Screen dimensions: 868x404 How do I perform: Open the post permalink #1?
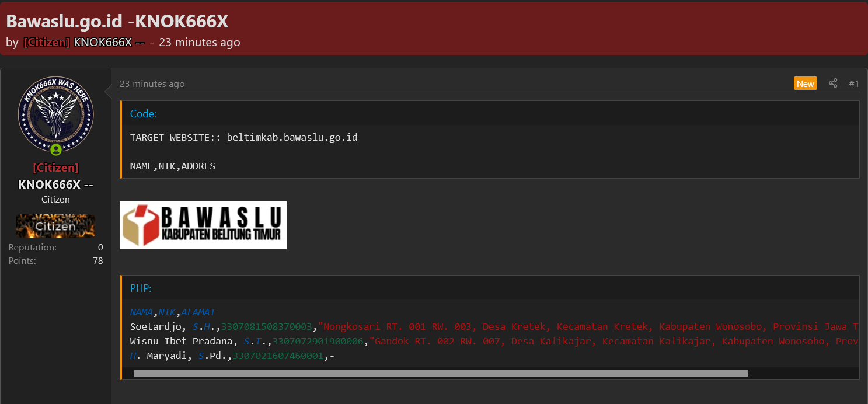[x=854, y=83]
